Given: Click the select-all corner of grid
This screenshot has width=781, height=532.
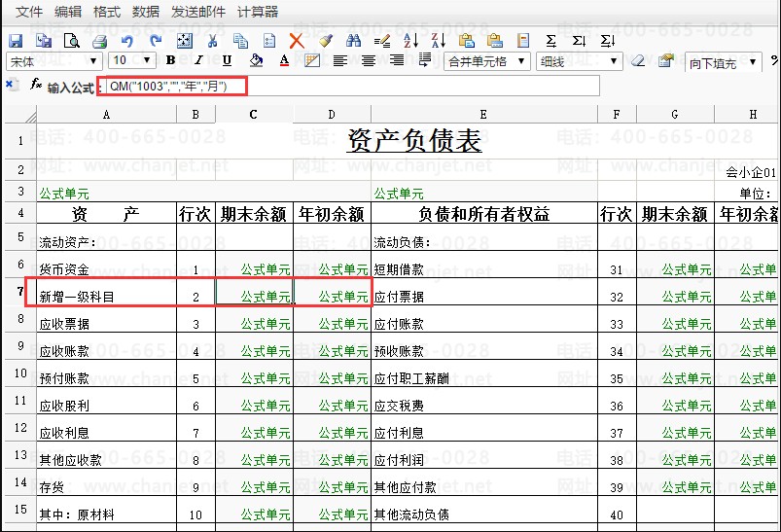Looking at the screenshot, I should pyautogui.click(x=20, y=115).
